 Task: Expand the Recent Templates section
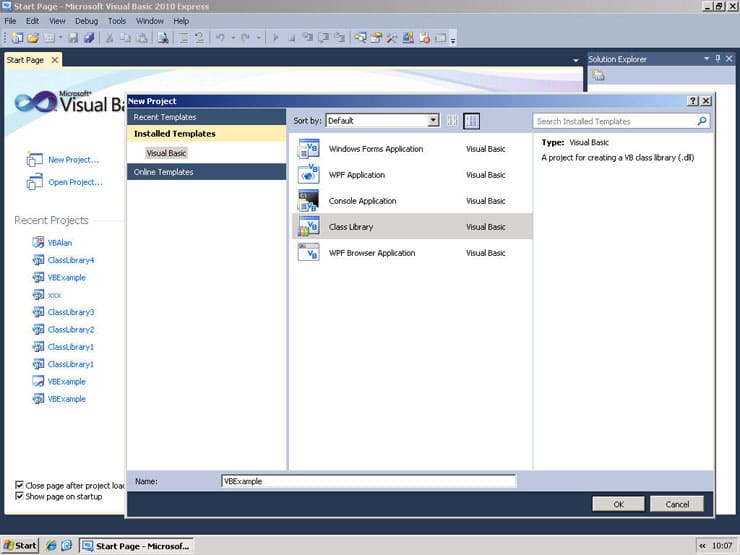206,117
